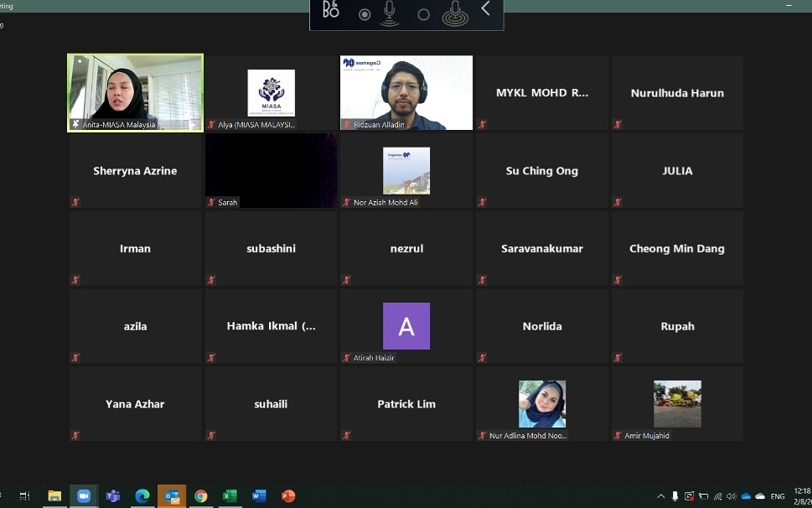Open PowerPoint from the taskbar

coord(288,495)
